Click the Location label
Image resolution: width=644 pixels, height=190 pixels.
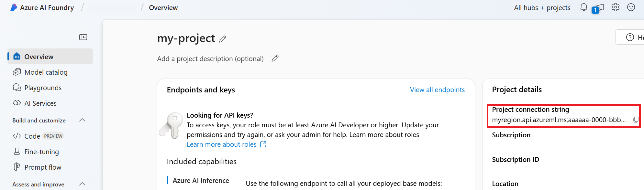505,184
